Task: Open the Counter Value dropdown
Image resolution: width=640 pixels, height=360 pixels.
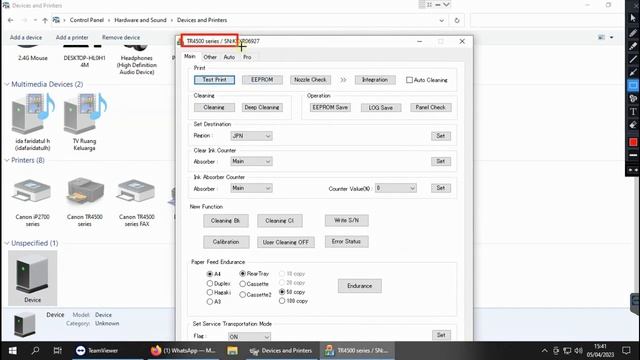Action: pos(396,188)
